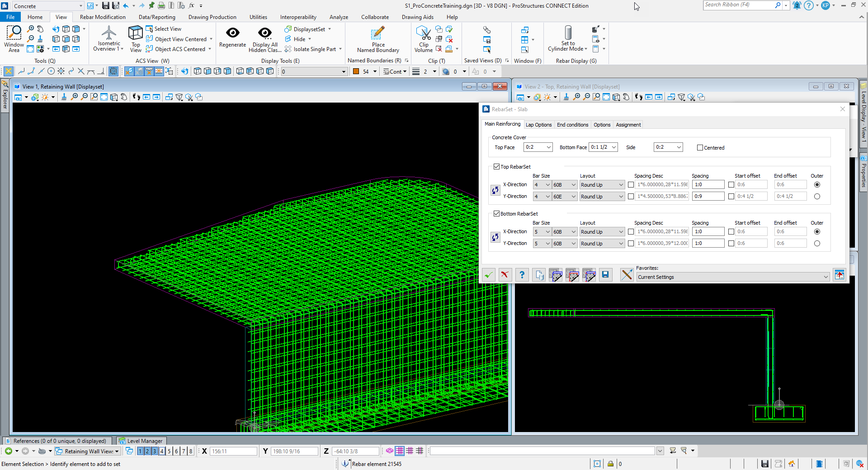The width and height of the screenshot is (868, 470).
Task: Open the Rebar Modification ribbon tab
Action: tap(103, 17)
